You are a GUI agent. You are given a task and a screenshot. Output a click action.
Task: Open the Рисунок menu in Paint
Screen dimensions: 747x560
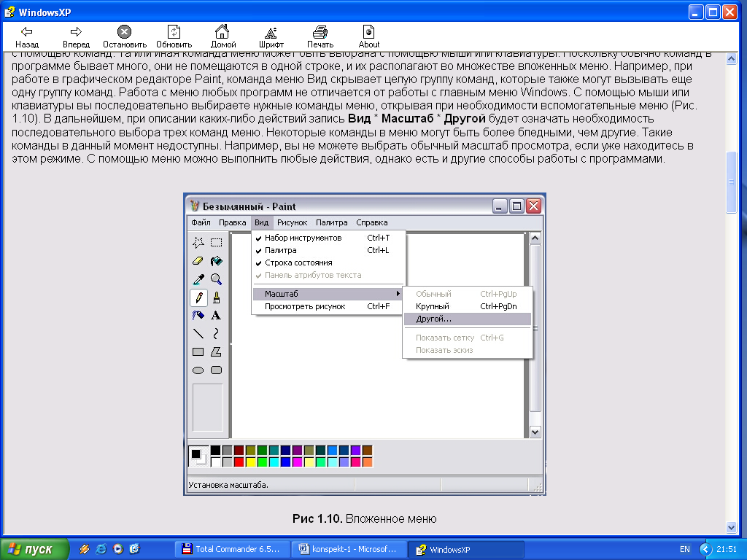click(x=292, y=222)
